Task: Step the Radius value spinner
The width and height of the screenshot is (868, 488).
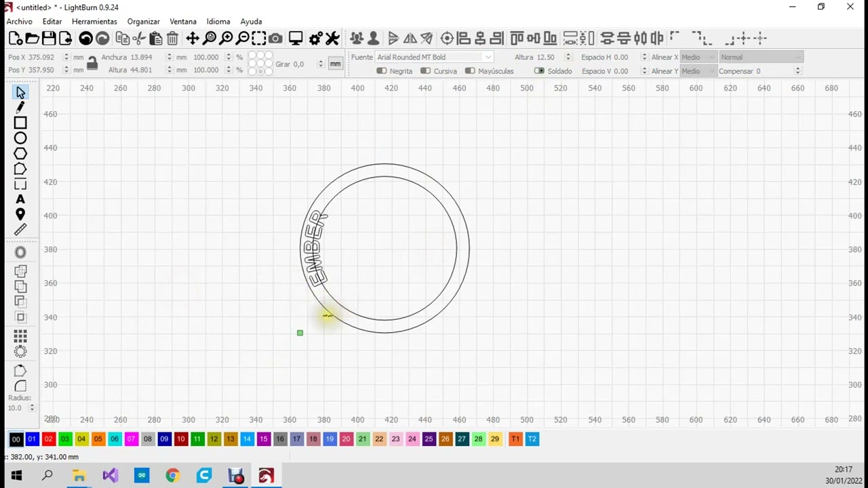Action: pos(31,408)
